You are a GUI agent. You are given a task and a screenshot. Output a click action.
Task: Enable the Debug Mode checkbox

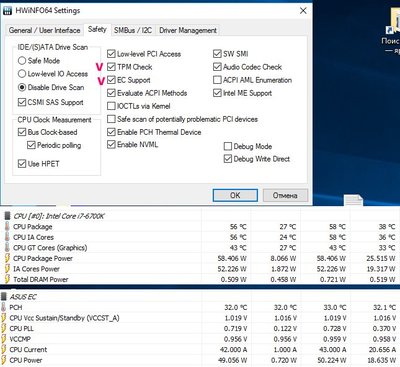point(228,146)
